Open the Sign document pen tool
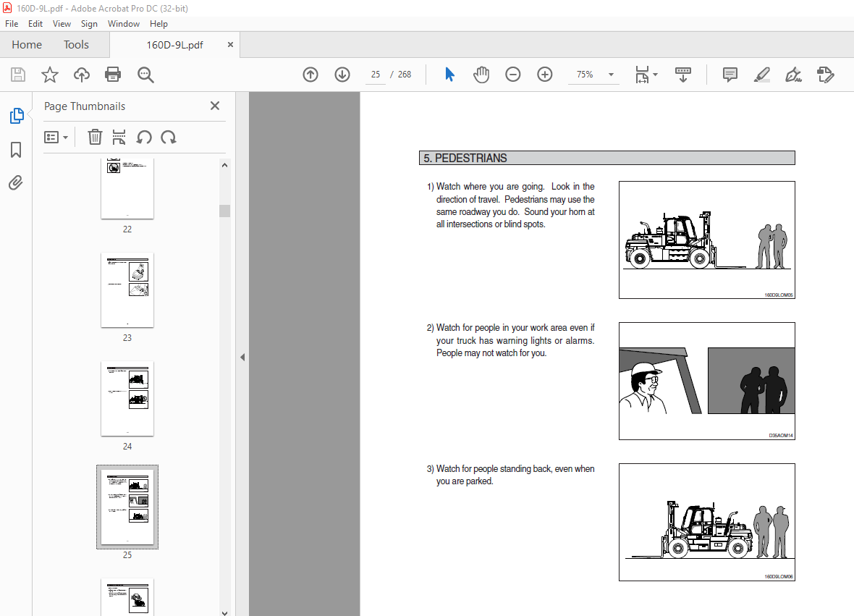The width and height of the screenshot is (854, 616). click(793, 75)
